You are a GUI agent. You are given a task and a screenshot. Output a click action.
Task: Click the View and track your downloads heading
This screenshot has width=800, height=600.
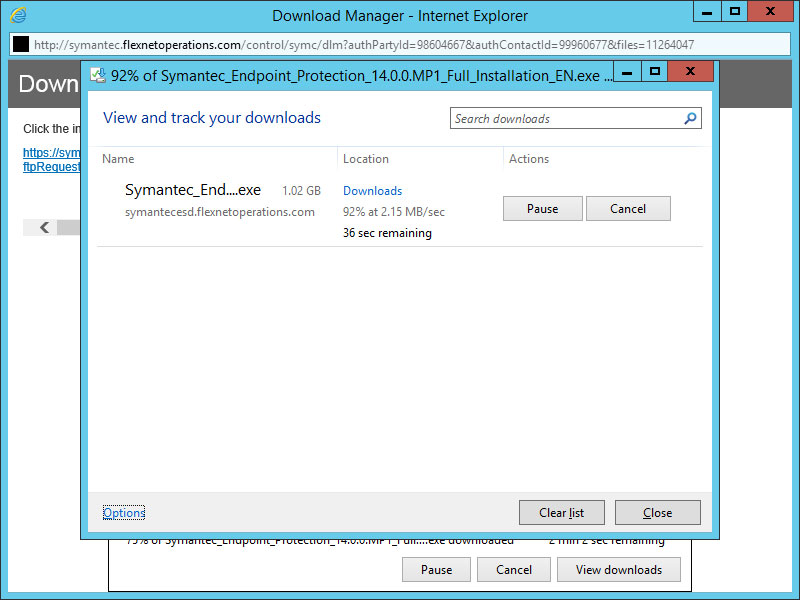click(212, 118)
